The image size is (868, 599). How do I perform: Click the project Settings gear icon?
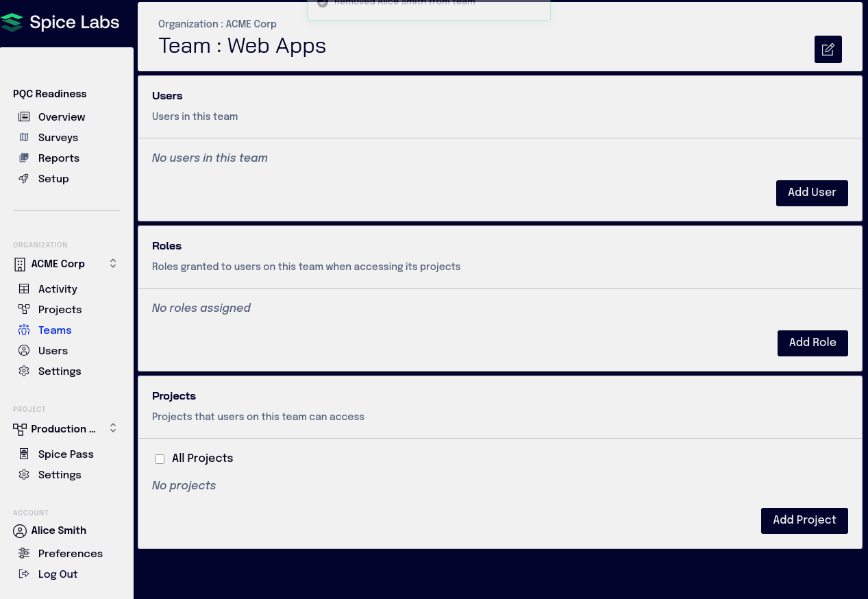(x=24, y=474)
